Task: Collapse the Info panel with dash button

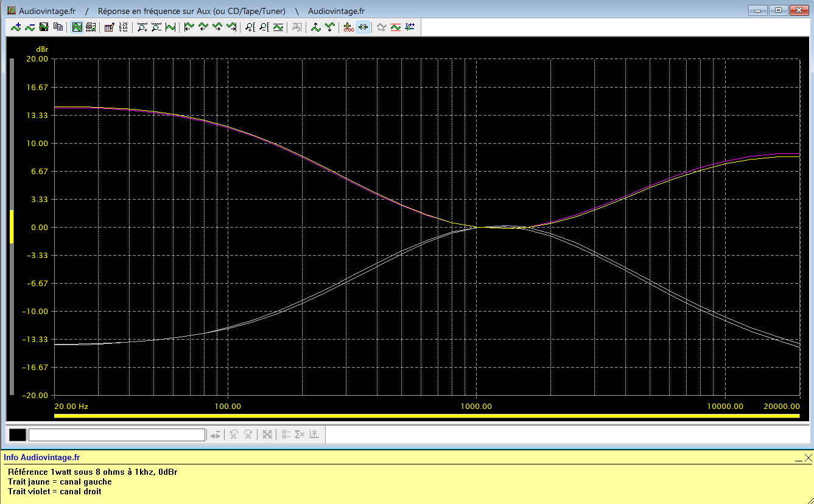Action: point(798,461)
